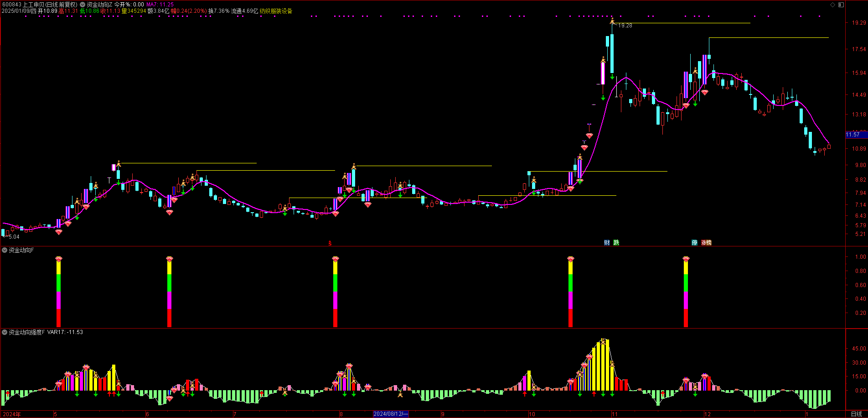Click the 2024年 label on time axis

12,414
